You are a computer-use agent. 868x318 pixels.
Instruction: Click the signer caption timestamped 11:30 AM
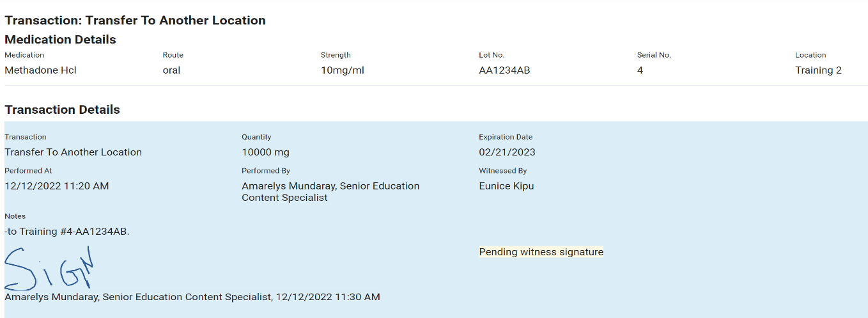click(x=192, y=297)
